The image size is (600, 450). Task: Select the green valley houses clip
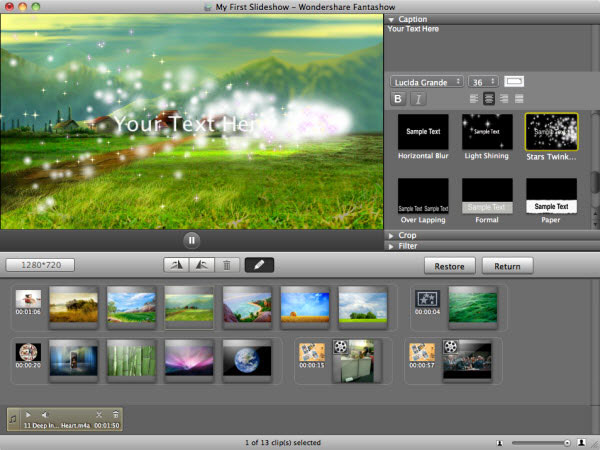point(189,307)
